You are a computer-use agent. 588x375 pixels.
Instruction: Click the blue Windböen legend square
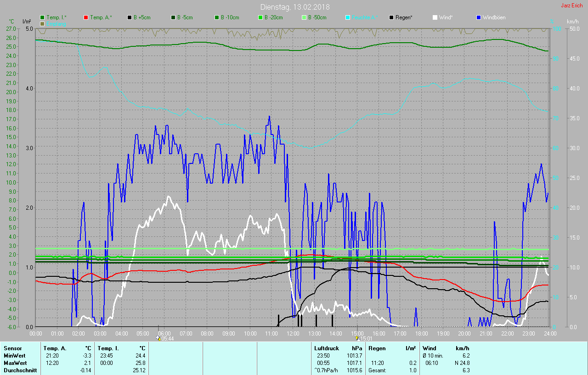(479, 17)
